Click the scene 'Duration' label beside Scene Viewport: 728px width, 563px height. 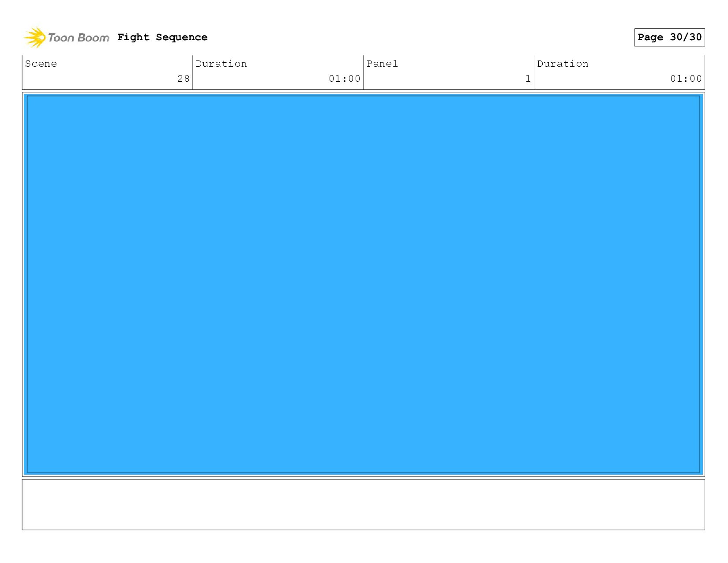[x=221, y=64]
